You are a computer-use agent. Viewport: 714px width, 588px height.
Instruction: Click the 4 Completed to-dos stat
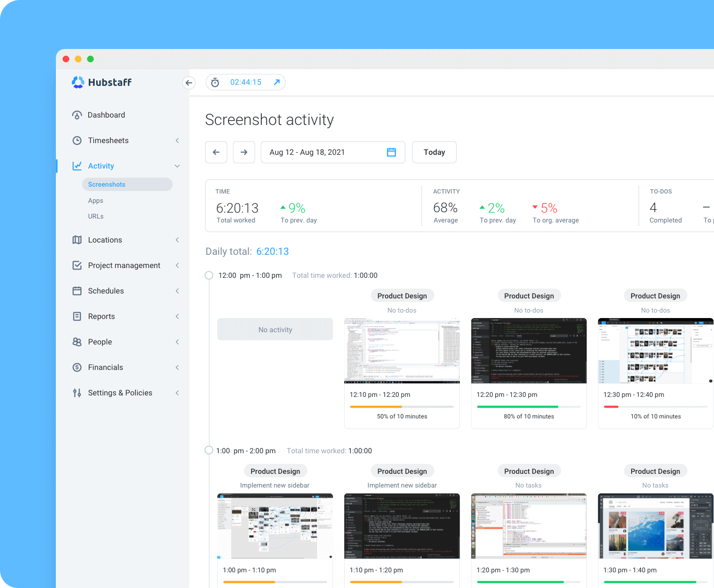click(665, 213)
